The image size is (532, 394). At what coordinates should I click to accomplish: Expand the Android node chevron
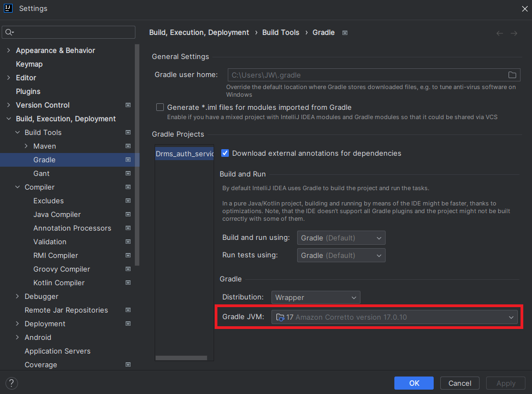17,337
